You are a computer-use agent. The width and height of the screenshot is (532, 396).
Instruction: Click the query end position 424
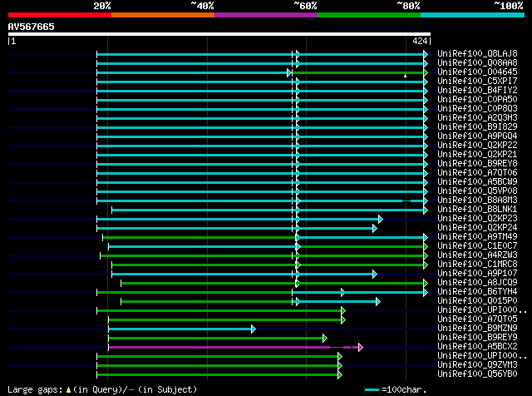coord(420,41)
